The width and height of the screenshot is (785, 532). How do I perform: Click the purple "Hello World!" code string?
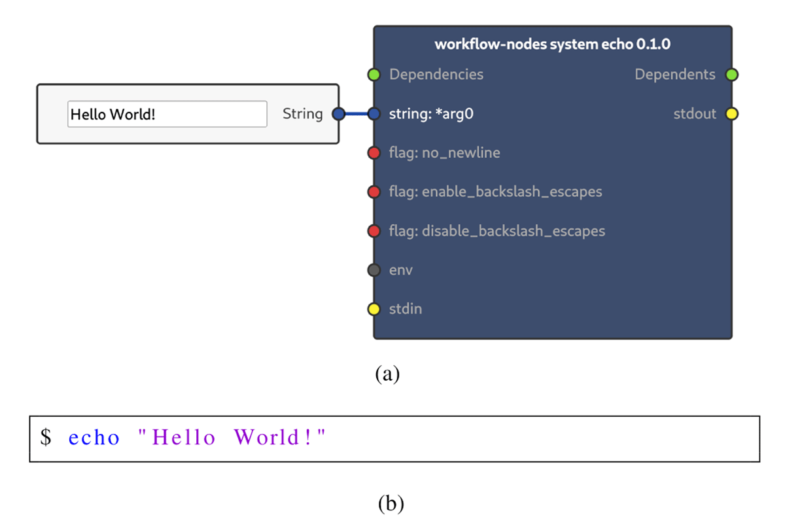click(232, 438)
